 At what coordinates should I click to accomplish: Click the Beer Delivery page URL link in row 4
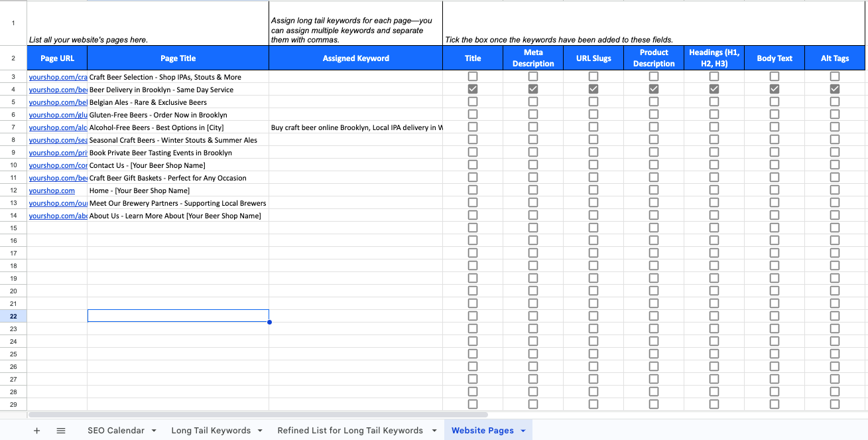coord(58,90)
